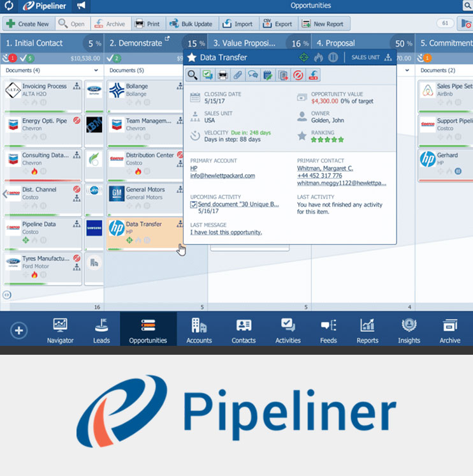The image size is (473, 476).
Task: Click the refresh icon in top-left corner
Action: coord(9,6)
